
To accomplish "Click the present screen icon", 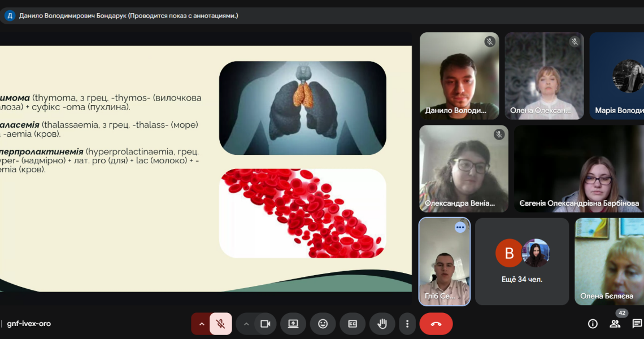I will (x=293, y=324).
